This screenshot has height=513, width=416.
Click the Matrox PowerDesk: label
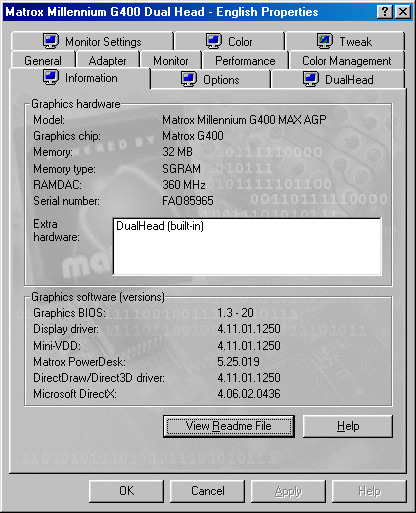point(79,362)
